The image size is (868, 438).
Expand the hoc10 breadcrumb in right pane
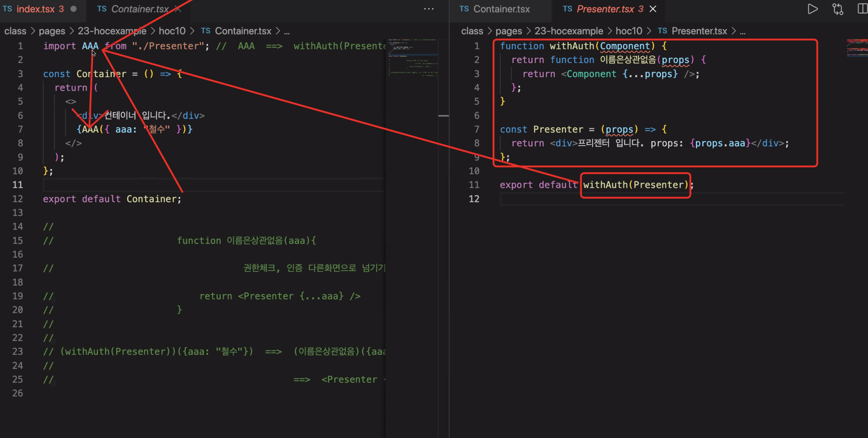[x=629, y=31]
